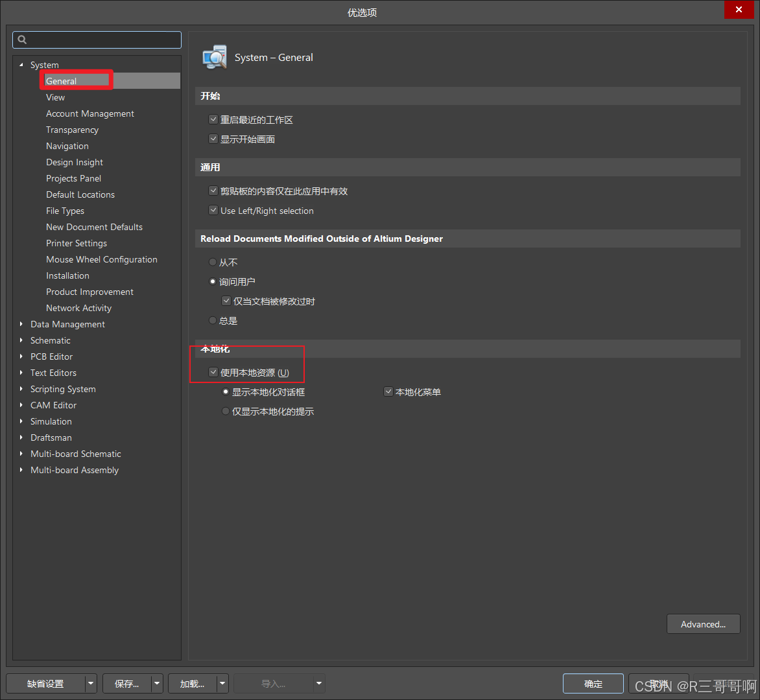Image resolution: width=760 pixels, height=700 pixels.
Task: Toggle 仅当文档被修改过时 checkbox
Action: (226, 301)
